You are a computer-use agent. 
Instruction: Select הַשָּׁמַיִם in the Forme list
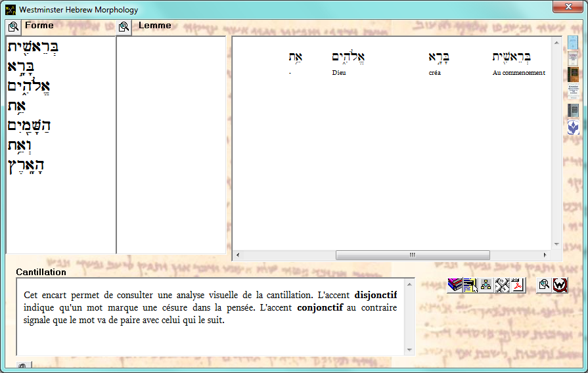pos(29,126)
